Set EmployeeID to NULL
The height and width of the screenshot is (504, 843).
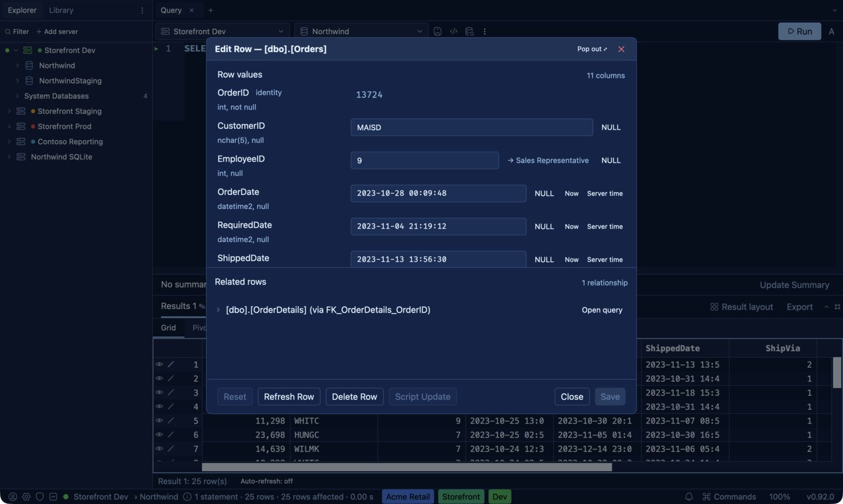(x=611, y=160)
